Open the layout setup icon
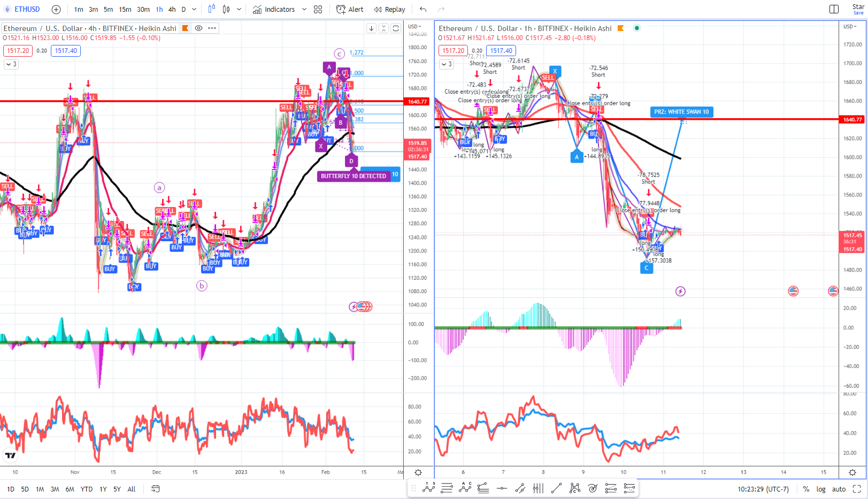This screenshot has width=868, height=499. tap(834, 9)
